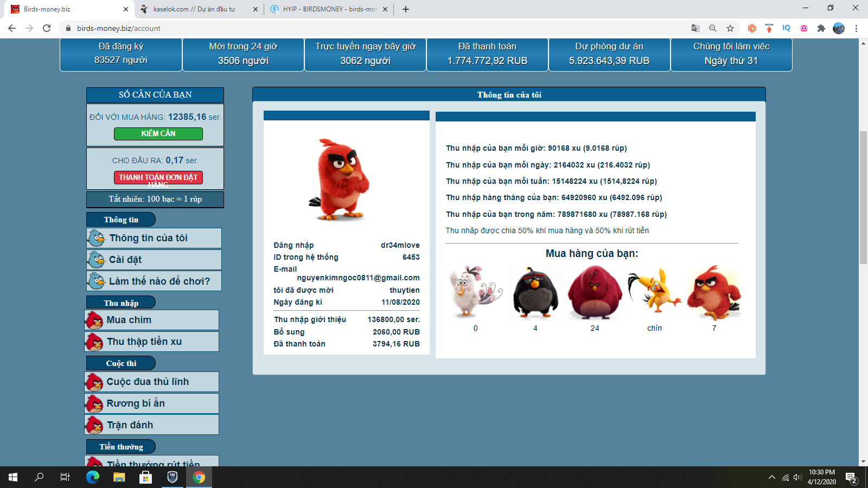The width and height of the screenshot is (868, 488).
Task: Open the Chrome three-dot menu
Action: [x=856, y=28]
